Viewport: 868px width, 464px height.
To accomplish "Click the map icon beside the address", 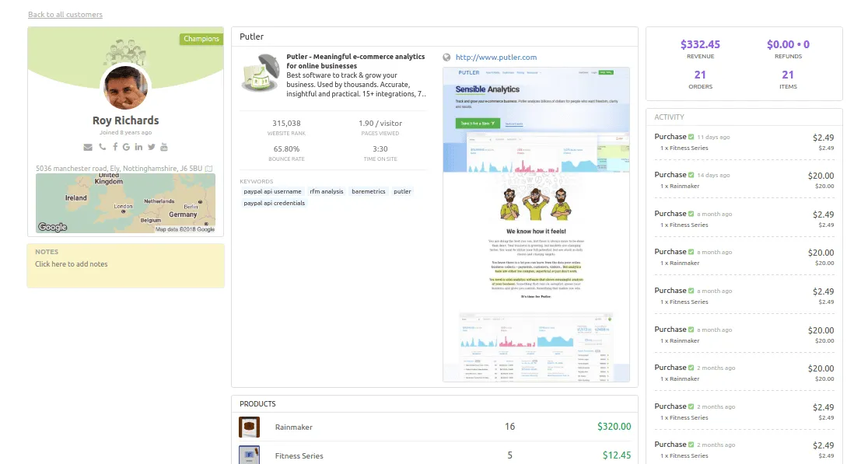I will pyautogui.click(x=208, y=169).
